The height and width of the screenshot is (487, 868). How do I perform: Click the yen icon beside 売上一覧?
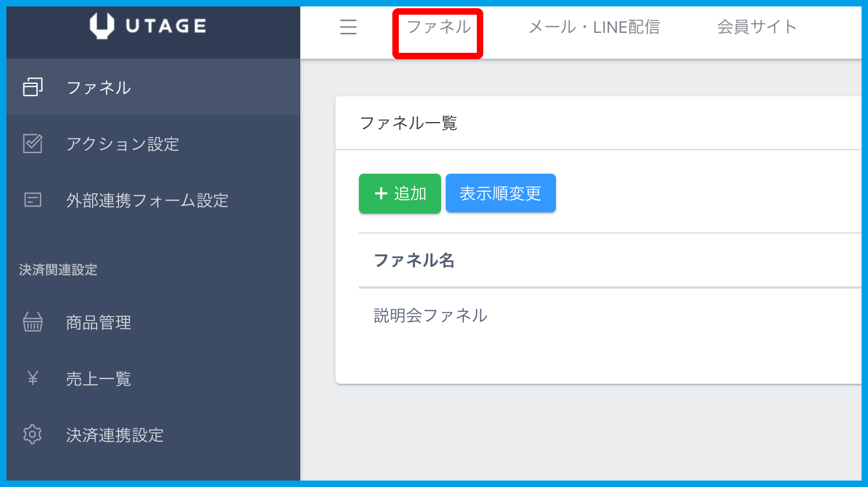(x=33, y=378)
